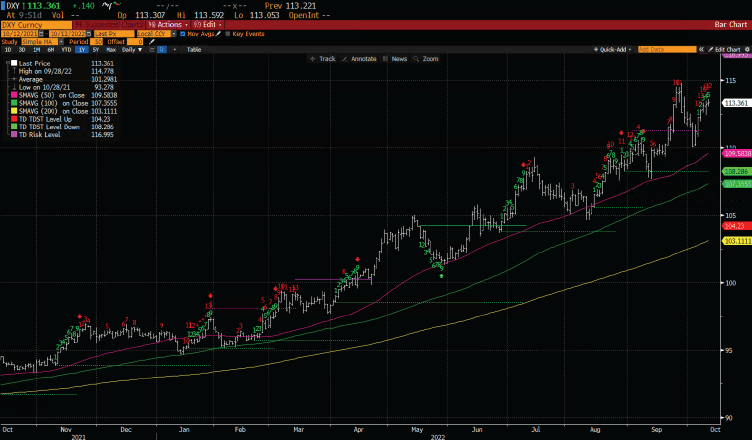The width and height of the screenshot is (752, 440).
Task: Open the Actions menu
Action: [x=164, y=24]
